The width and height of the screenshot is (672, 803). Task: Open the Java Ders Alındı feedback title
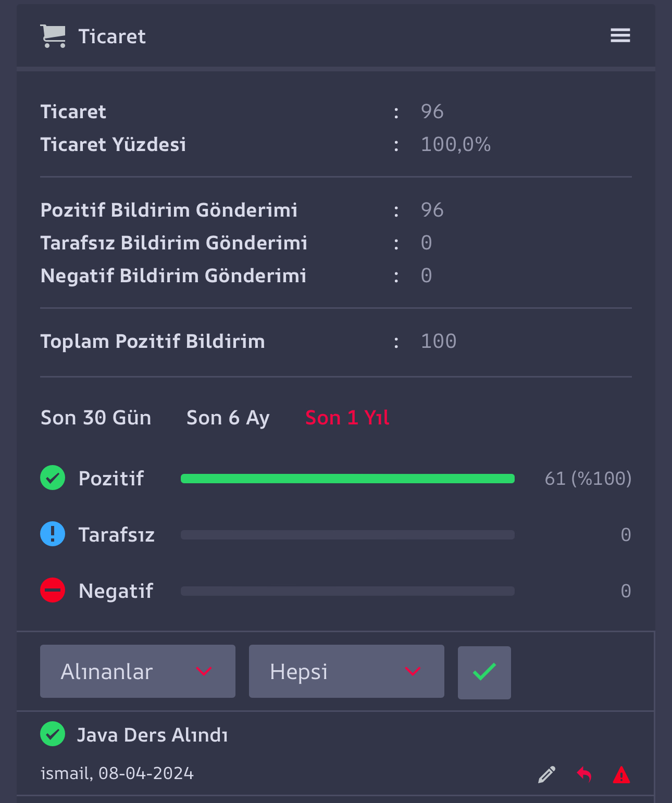(x=153, y=735)
